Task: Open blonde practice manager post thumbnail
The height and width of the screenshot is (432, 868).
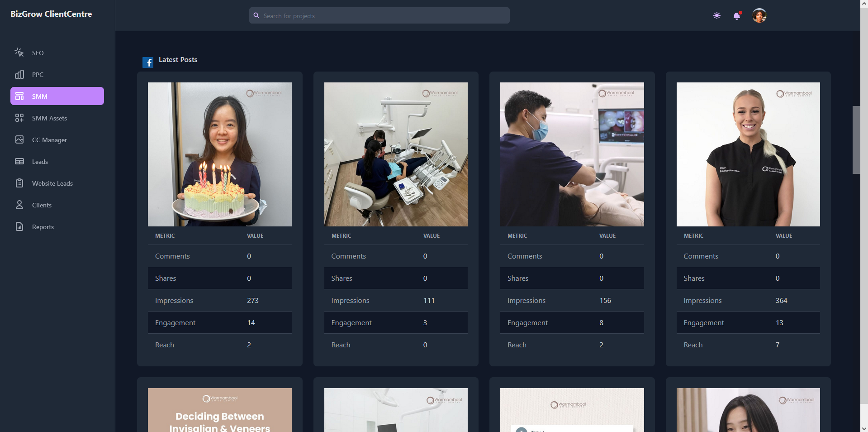Action: pyautogui.click(x=748, y=154)
